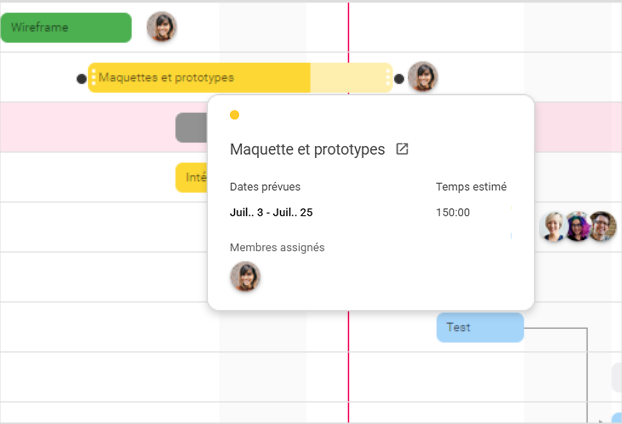
Task: Click the avatar beside Maquettes et prototypes bar
Action: 422,77
